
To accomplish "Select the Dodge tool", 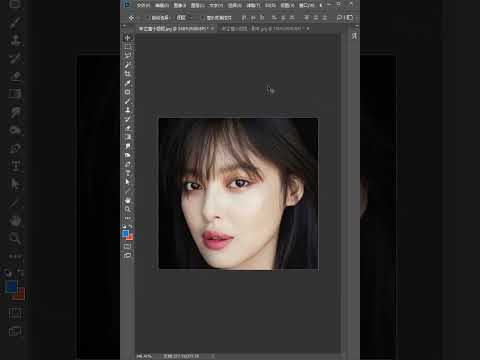I will pos(127,155).
